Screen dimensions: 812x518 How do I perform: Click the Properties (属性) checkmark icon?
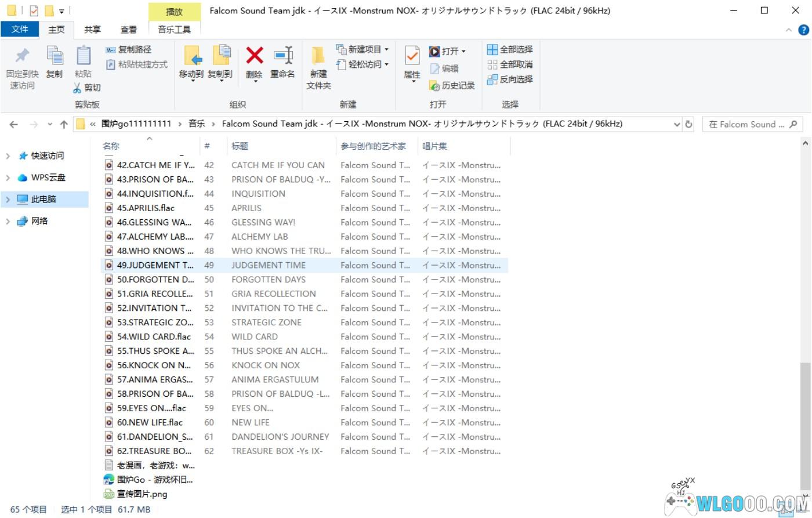coord(412,56)
